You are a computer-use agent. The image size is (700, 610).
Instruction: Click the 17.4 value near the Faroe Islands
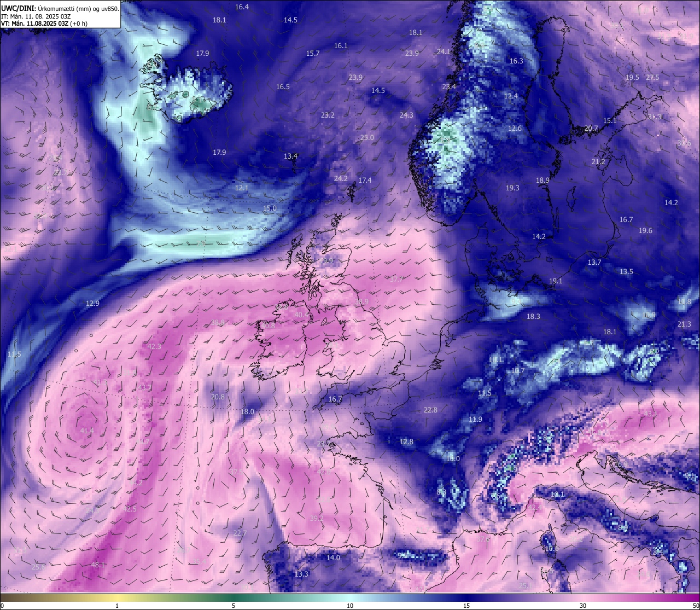(365, 180)
